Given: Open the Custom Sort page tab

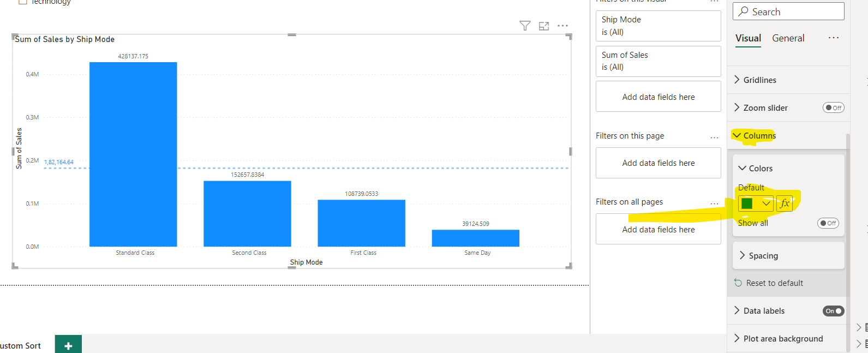Looking at the screenshot, I should (x=21, y=345).
